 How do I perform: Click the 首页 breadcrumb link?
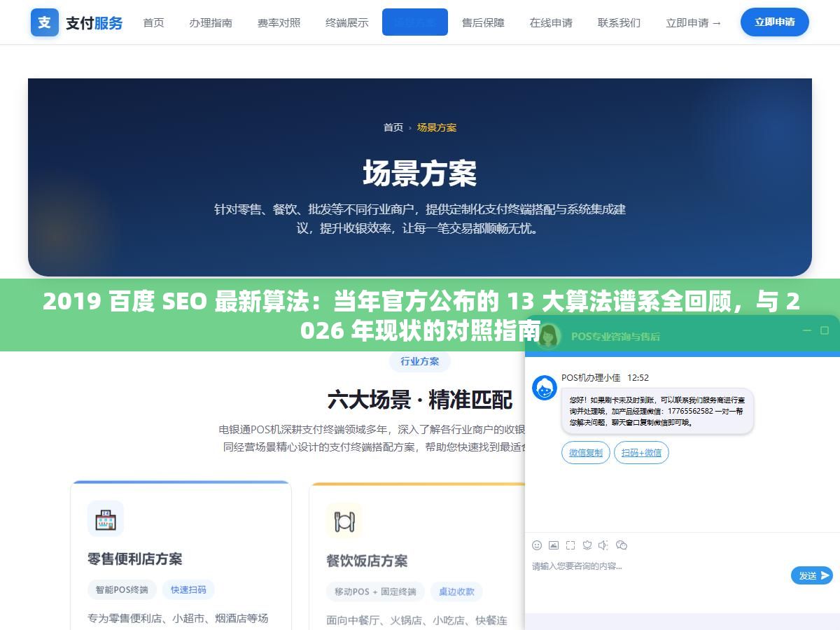[x=393, y=127]
